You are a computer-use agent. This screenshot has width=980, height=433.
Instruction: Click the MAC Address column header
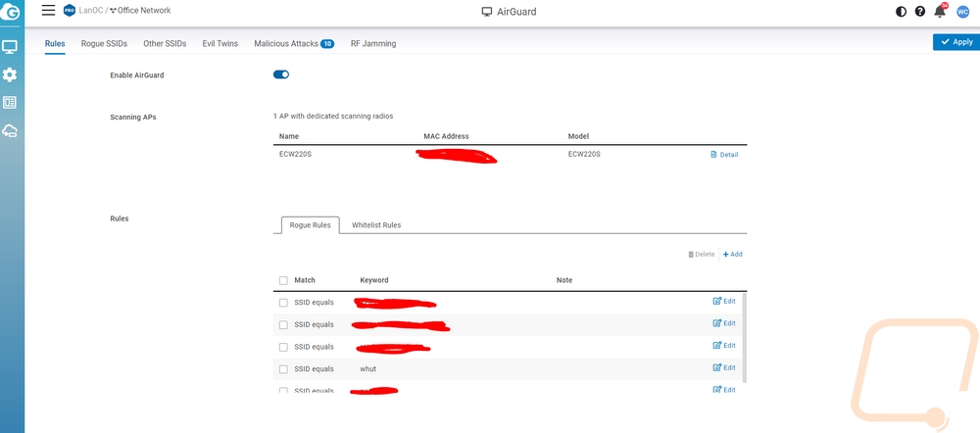446,136
